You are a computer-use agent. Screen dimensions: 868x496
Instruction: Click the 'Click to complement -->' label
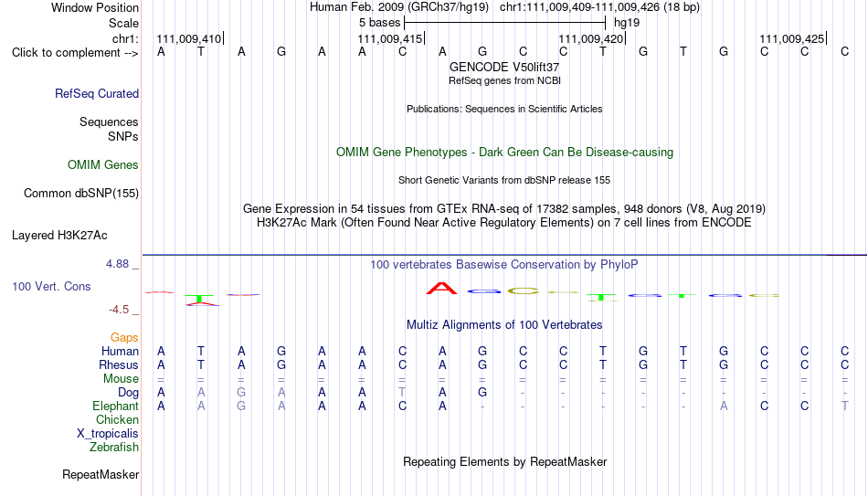pyautogui.click(x=75, y=53)
